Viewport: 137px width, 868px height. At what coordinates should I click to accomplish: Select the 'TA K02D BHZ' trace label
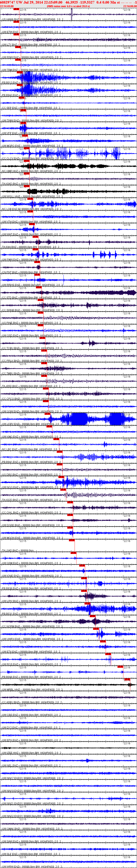(10, 500)
